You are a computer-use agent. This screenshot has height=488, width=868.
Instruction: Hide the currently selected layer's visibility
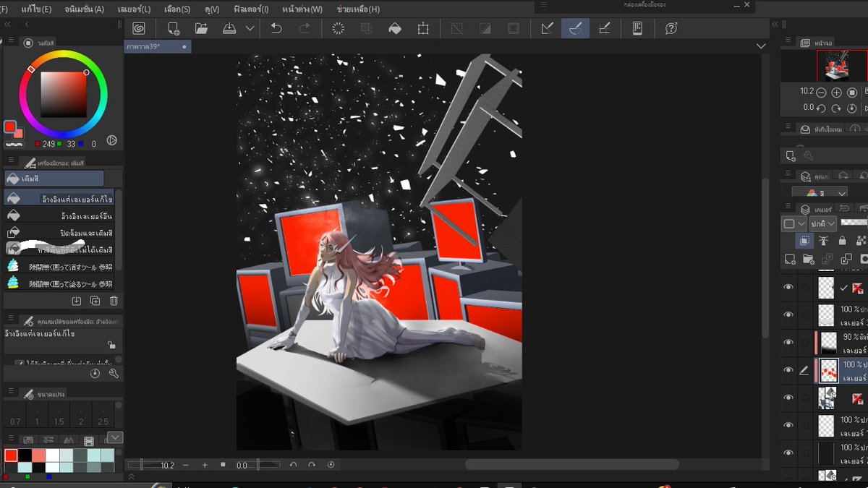point(788,370)
